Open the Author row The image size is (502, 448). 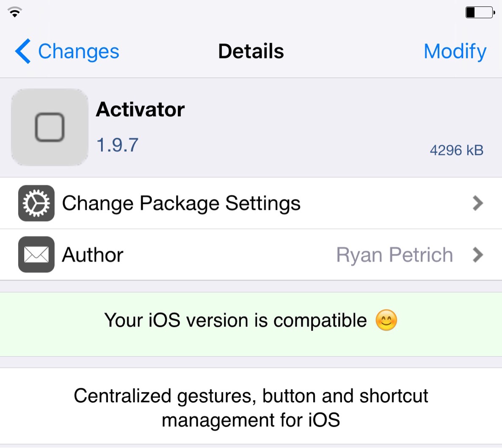(251, 255)
